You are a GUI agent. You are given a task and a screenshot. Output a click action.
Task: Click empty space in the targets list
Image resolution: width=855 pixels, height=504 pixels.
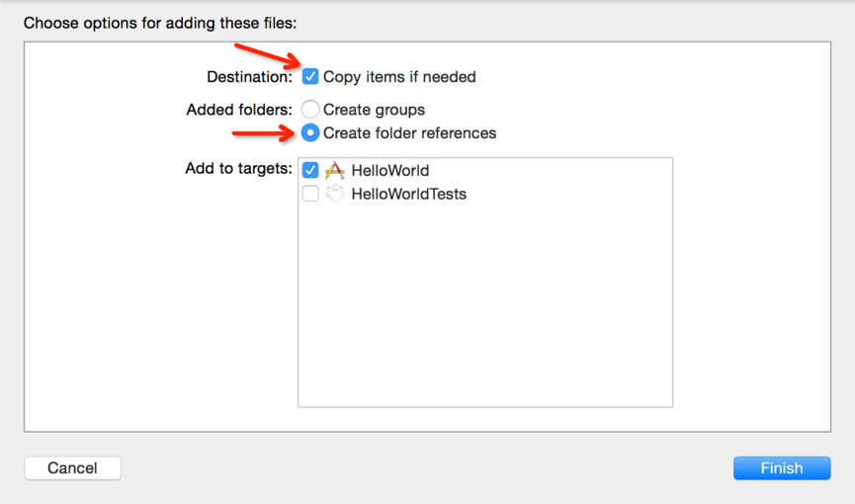click(485, 305)
